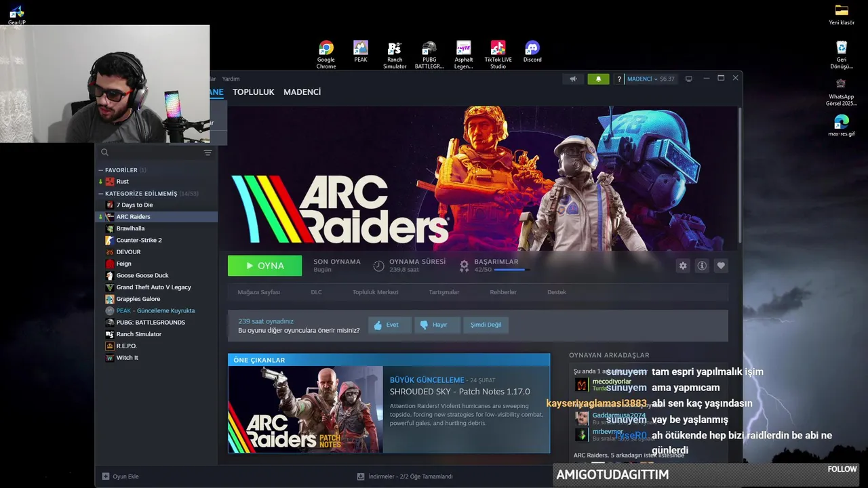Open the TOPLULUK tab
Viewport: 868px width, 488px height.
(253, 91)
